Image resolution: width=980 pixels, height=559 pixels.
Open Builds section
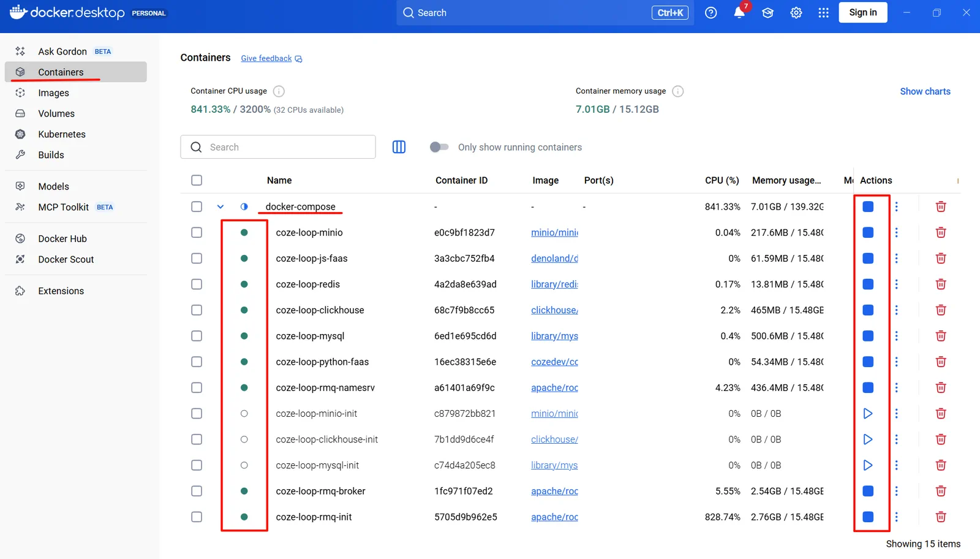pyautogui.click(x=76, y=155)
